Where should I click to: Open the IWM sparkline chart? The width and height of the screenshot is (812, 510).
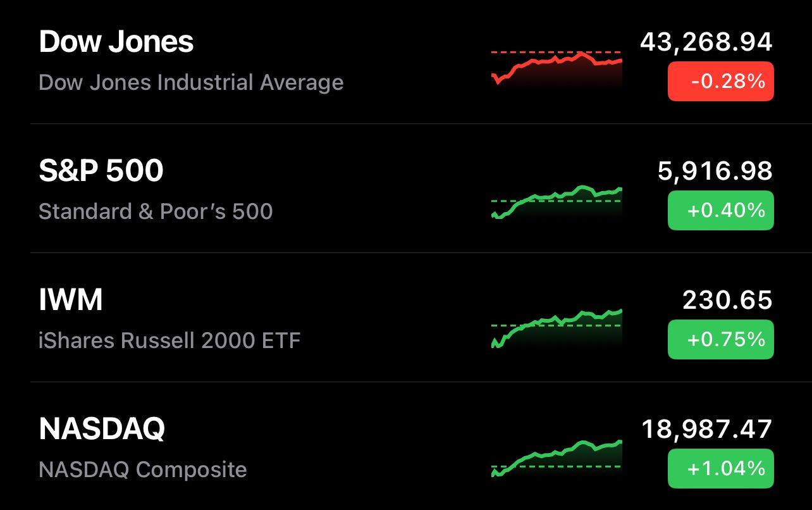pos(557,329)
